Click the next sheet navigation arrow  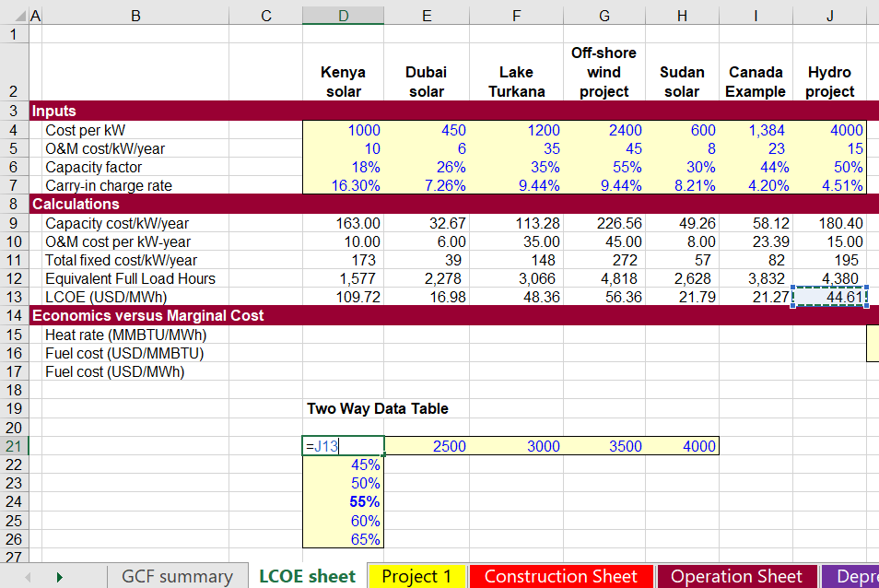pyautogui.click(x=61, y=576)
